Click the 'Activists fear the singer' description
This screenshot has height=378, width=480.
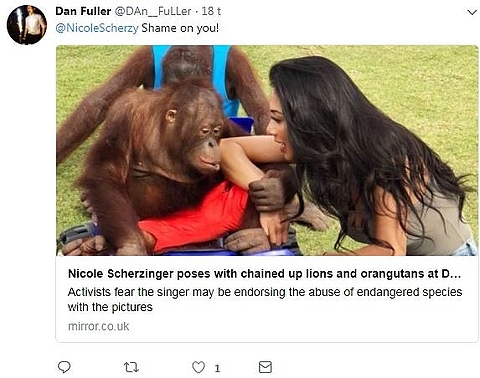(265, 292)
